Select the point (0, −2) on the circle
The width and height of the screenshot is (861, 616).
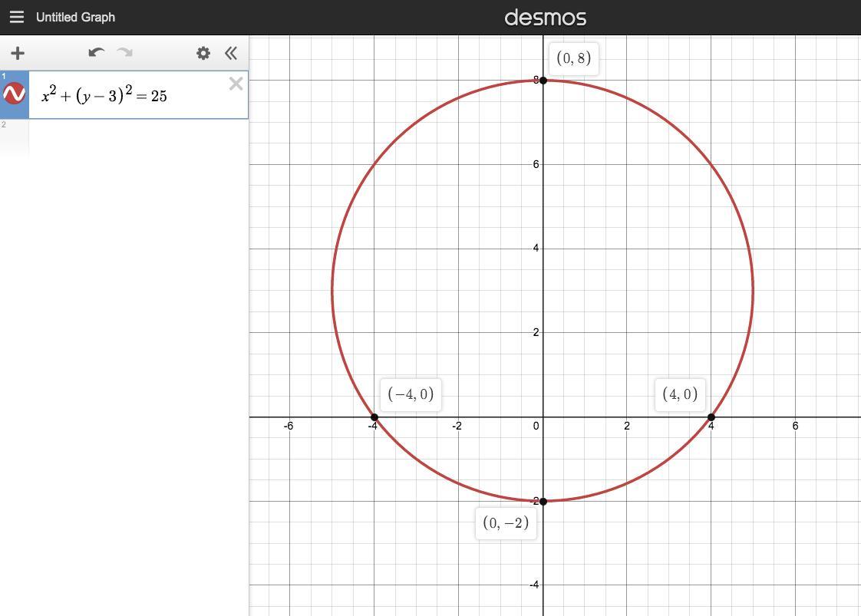543,501
